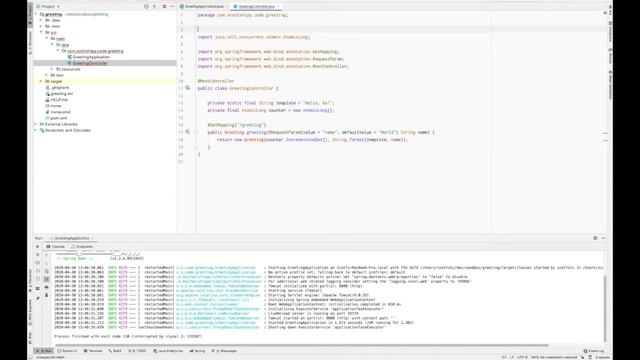Hide the Run panel with the minus icon

tap(603, 238)
